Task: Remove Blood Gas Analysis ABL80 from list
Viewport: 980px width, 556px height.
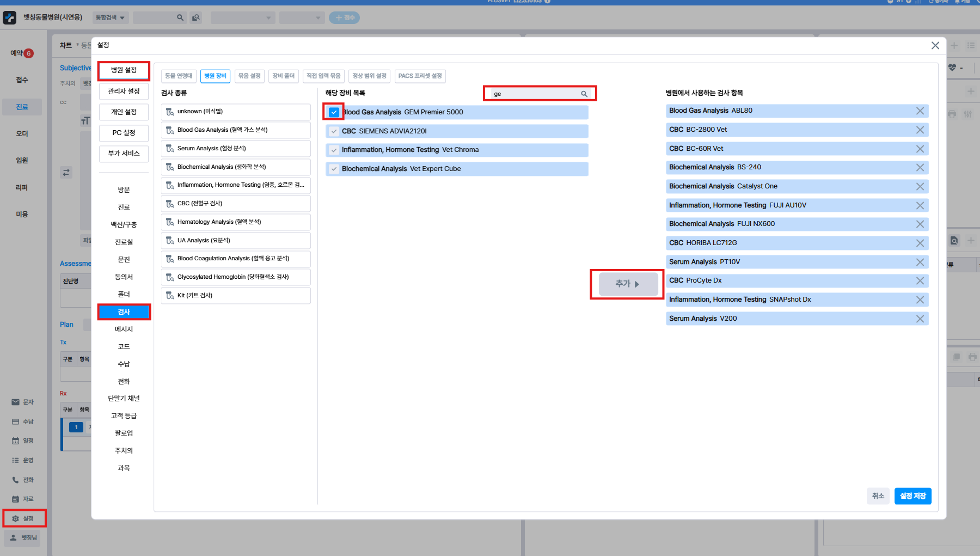Action: coord(920,111)
